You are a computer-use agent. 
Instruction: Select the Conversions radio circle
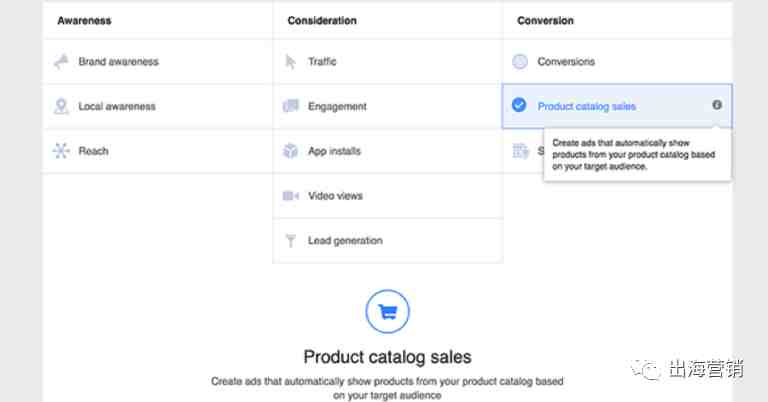[520, 62]
